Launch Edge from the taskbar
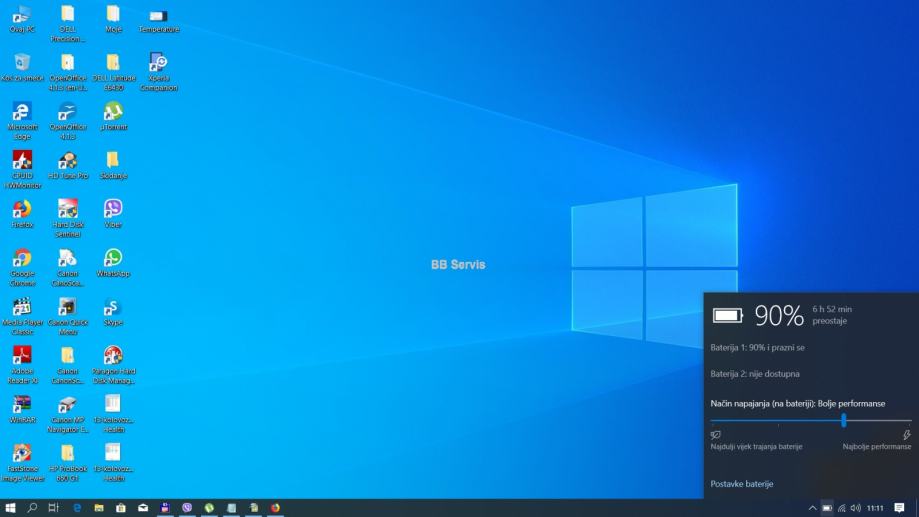The width and height of the screenshot is (919, 517). pyautogui.click(x=77, y=508)
